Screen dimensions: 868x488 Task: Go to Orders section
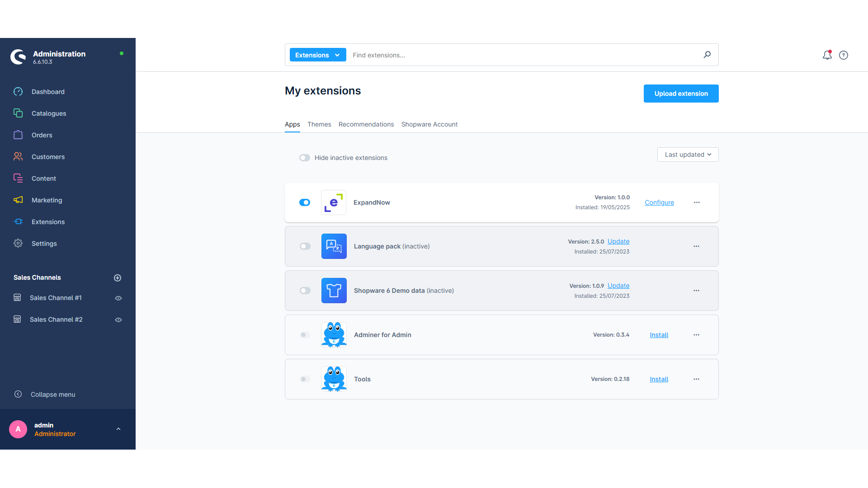42,135
